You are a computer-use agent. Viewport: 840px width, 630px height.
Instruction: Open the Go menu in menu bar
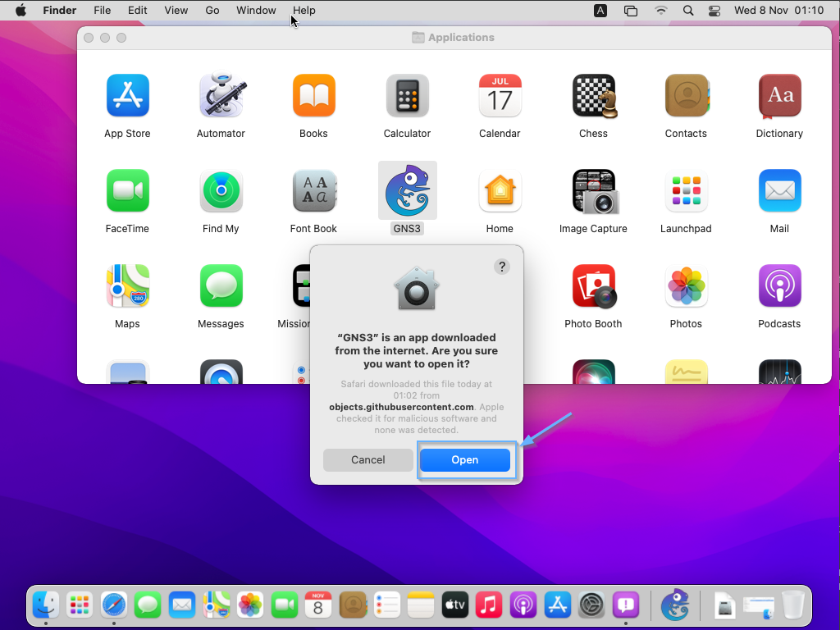[212, 11]
